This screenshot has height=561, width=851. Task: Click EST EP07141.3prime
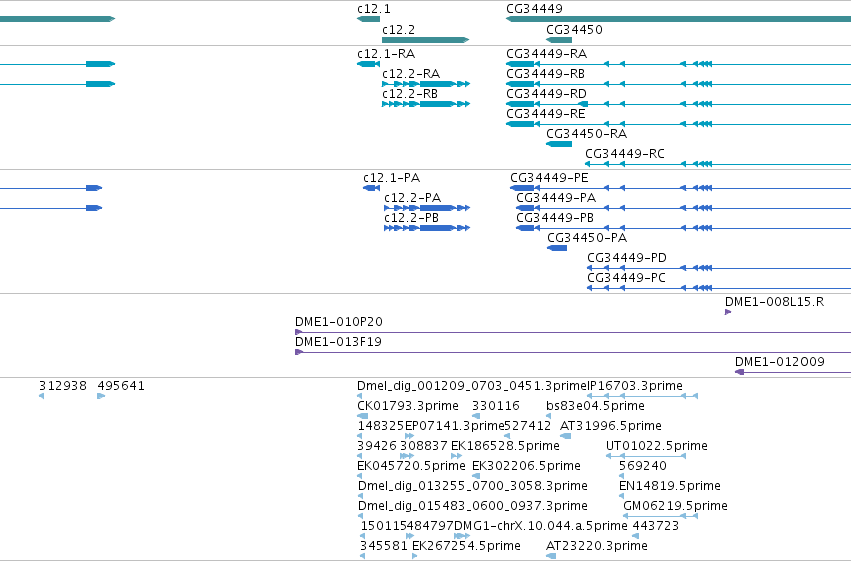pos(455,426)
